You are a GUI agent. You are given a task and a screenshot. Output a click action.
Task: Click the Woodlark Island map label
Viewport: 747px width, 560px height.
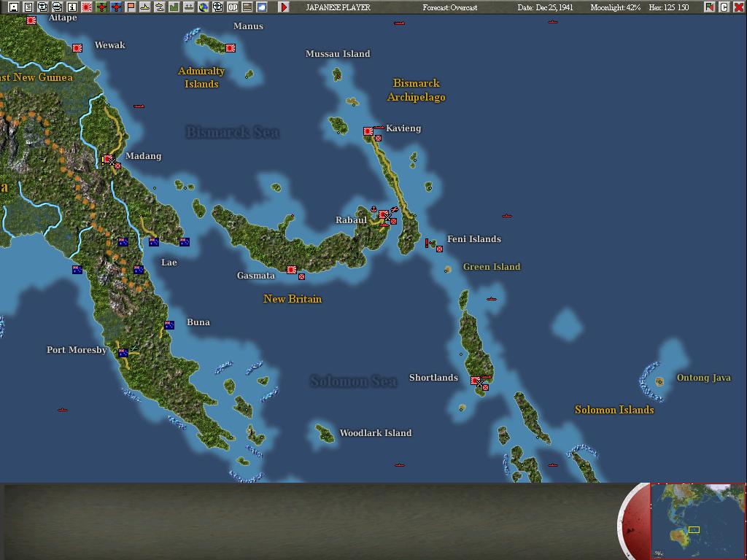coord(376,433)
